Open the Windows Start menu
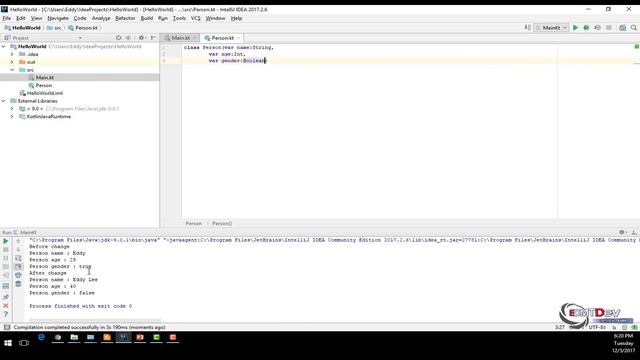This screenshot has height=360, width=640. [8, 343]
